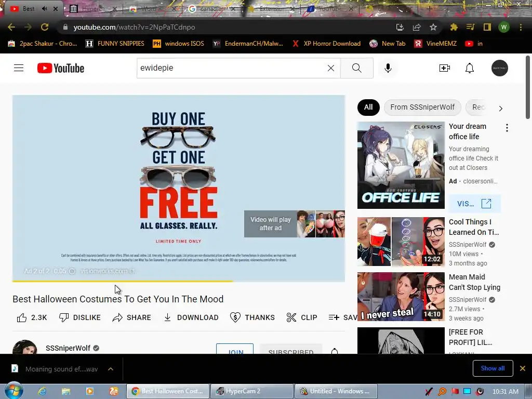Open Chrome profile avatar W
532x399 pixels.
click(x=504, y=27)
